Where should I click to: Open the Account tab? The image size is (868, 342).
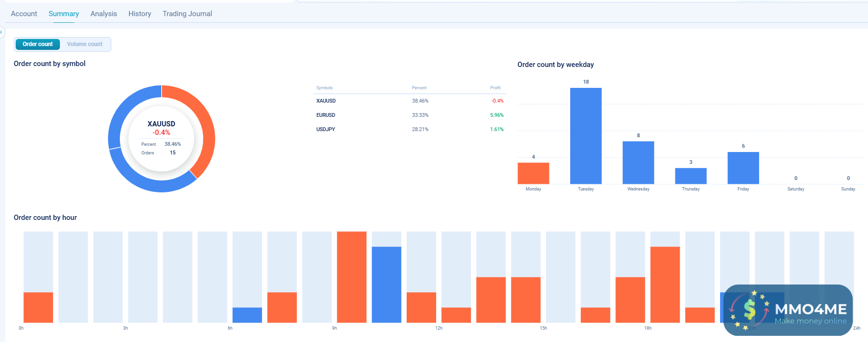pos(24,14)
